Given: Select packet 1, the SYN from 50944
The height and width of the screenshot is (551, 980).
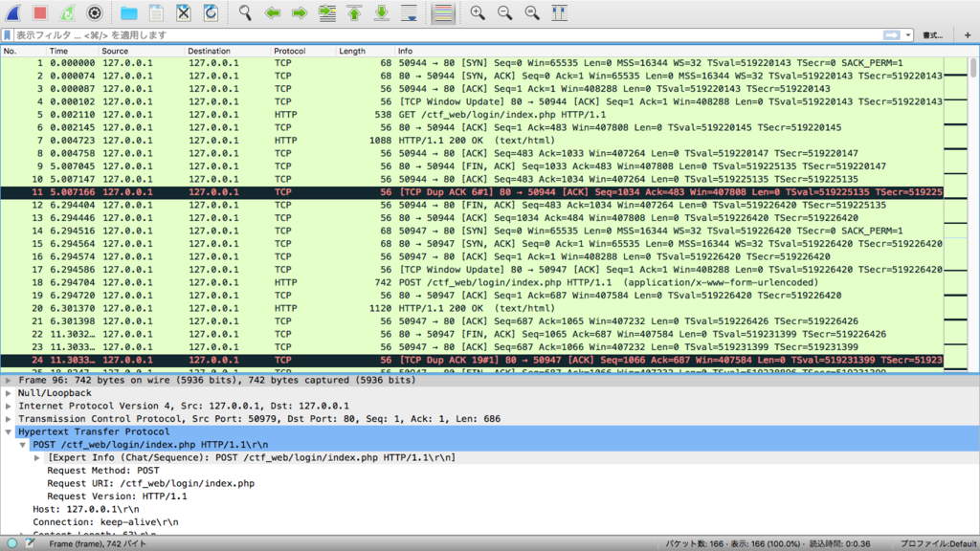Looking at the screenshot, I should tap(472, 62).
